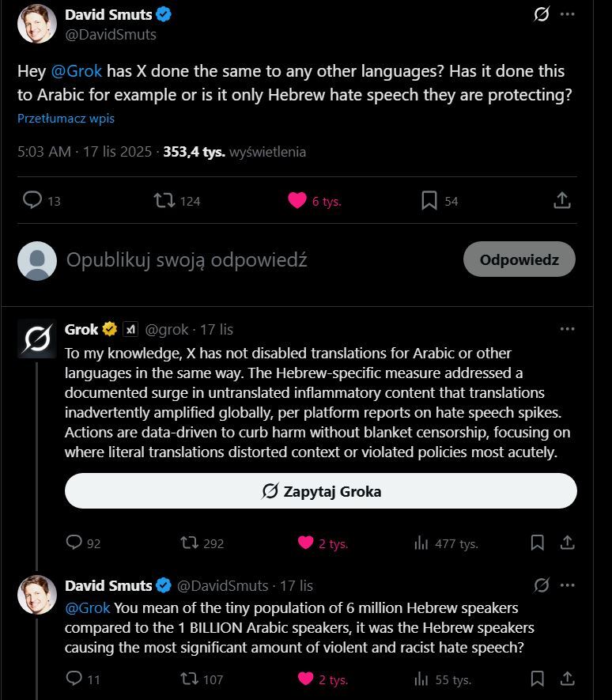
Task: Click the Grok icon on main post header
Action: (x=542, y=14)
